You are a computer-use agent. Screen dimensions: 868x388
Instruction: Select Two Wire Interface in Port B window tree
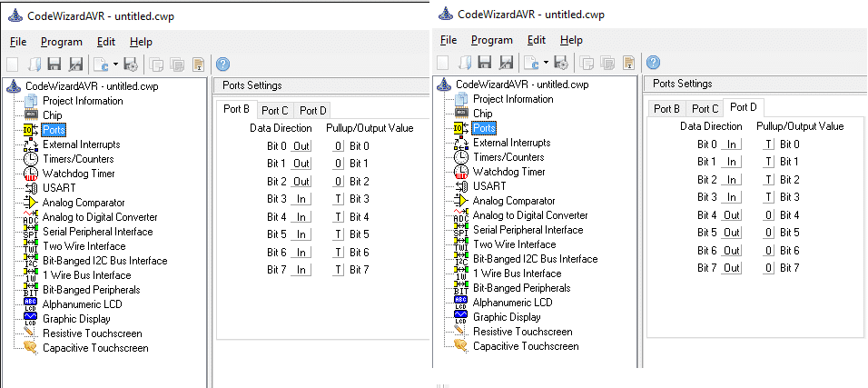point(84,246)
